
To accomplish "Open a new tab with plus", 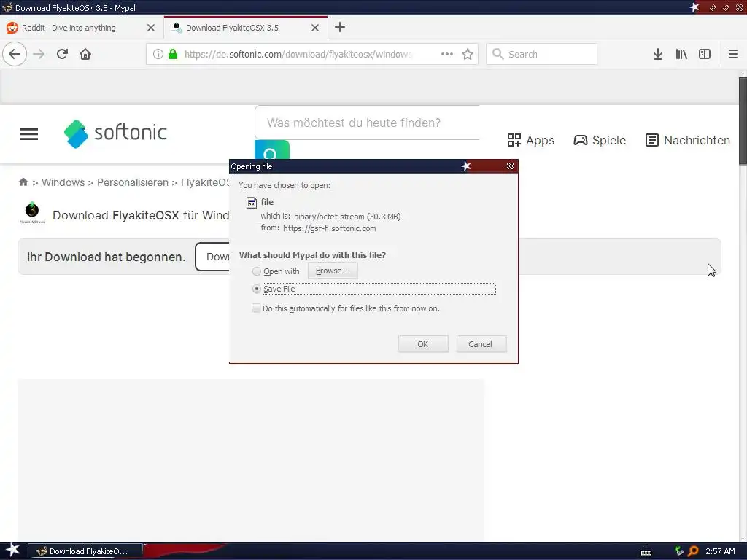I will [340, 27].
